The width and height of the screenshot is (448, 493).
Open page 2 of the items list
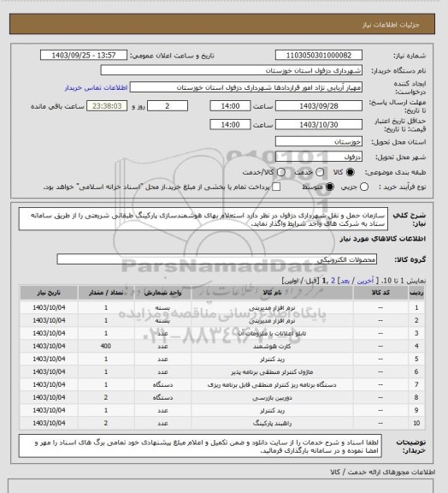coord(333,281)
